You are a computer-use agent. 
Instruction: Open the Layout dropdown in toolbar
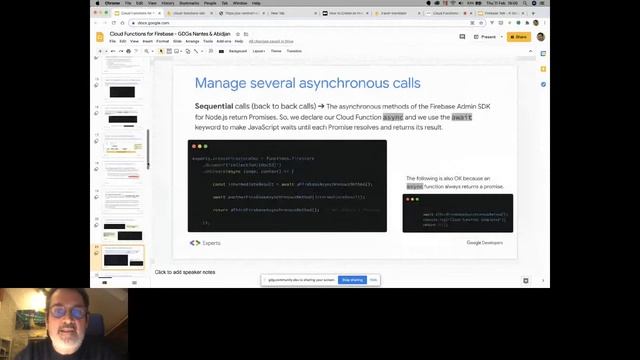tap(258, 51)
